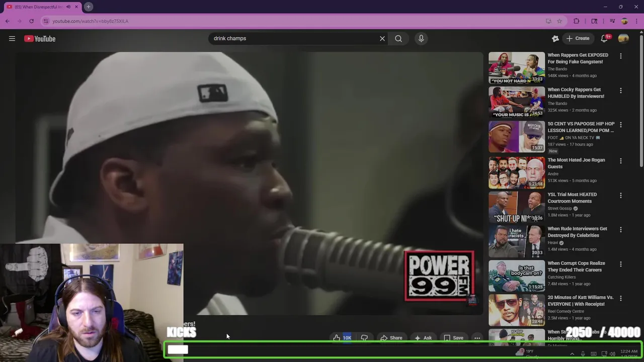Click the browser address bar URL

click(x=91, y=21)
